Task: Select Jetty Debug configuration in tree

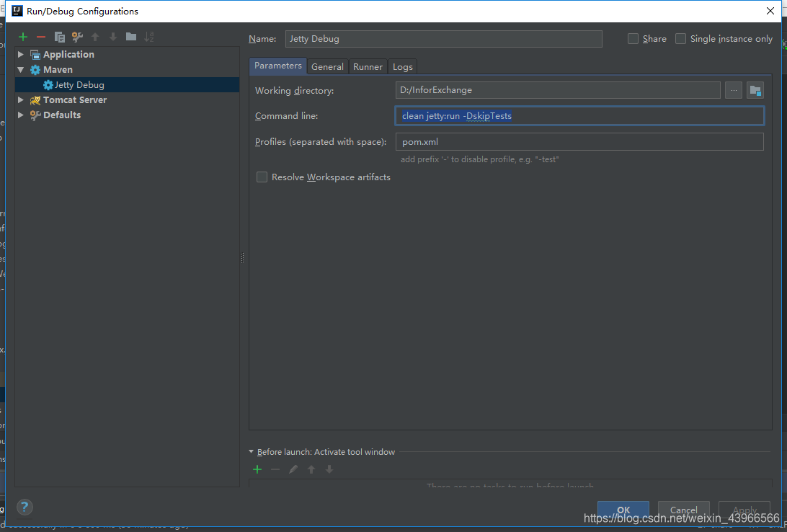Action: [x=127, y=85]
